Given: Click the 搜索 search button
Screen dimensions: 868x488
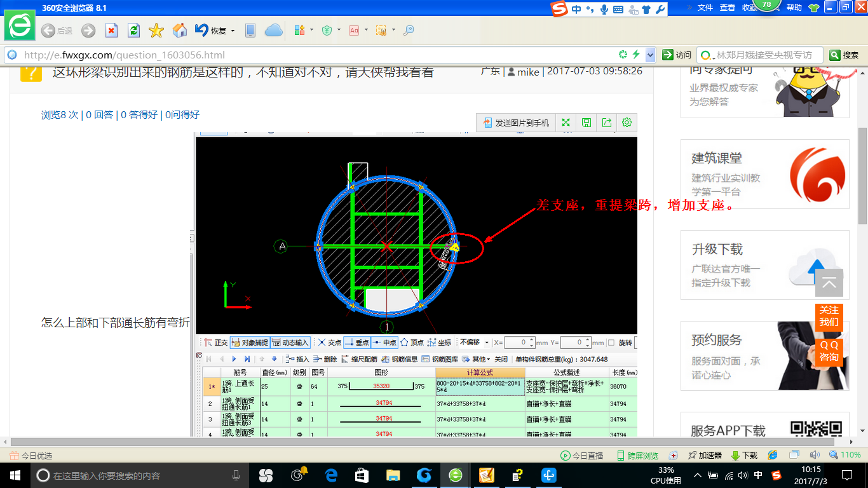Looking at the screenshot, I should coord(844,55).
